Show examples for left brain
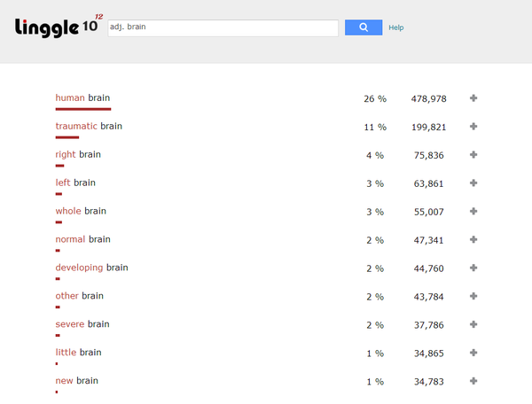 [x=473, y=183]
